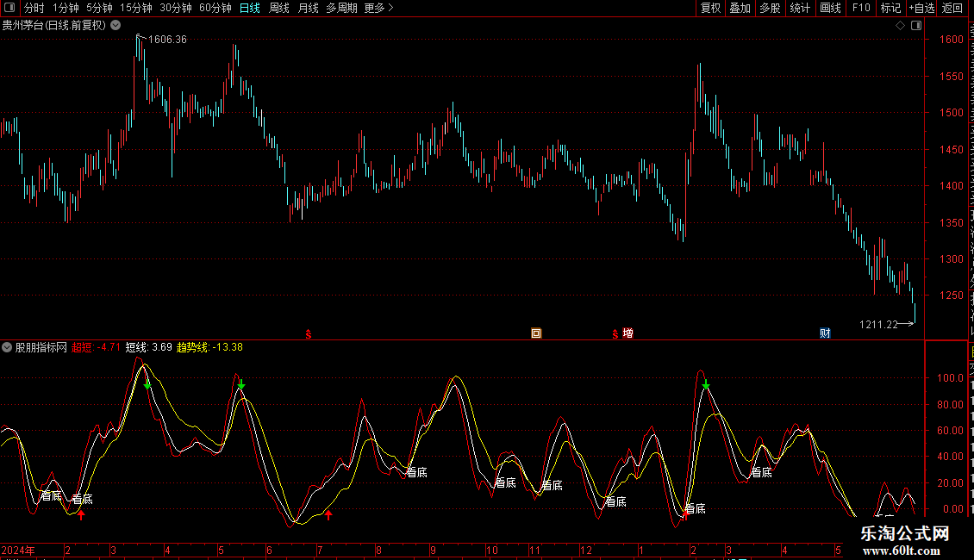Click the 叠加 overlay button
The image size is (974, 560).
[740, 8]
